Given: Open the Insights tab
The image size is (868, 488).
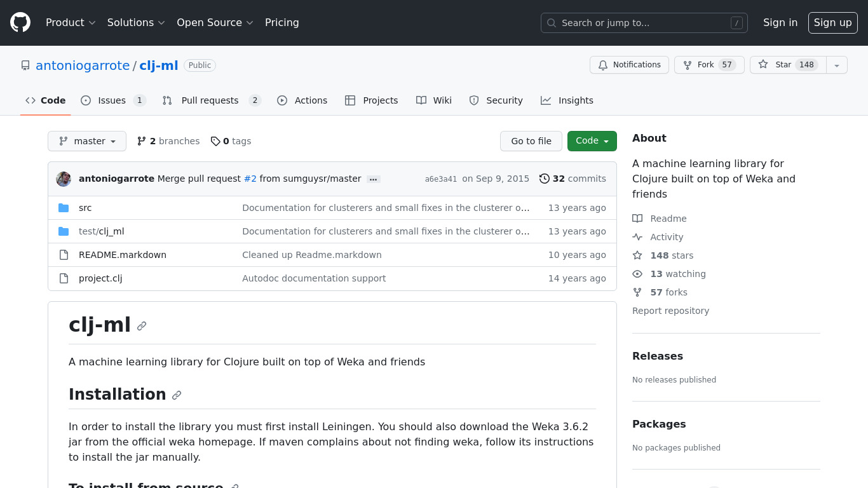Looking at the screenshot, I should [567, 100].
